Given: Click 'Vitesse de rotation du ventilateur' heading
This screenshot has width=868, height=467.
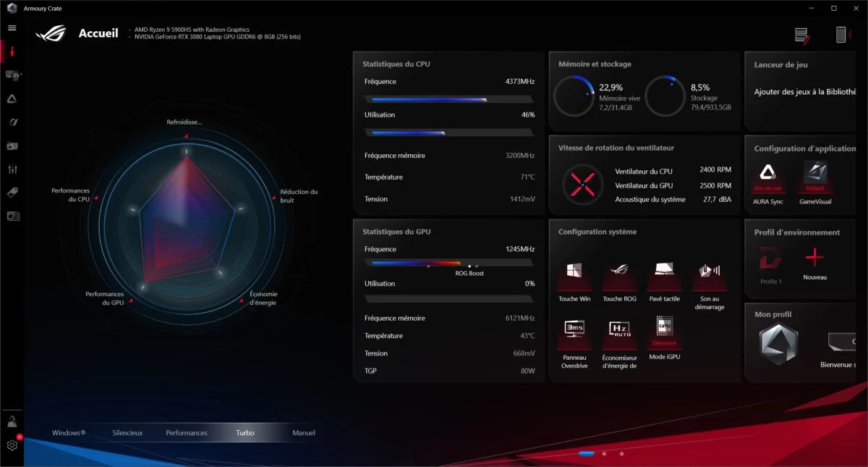Looking at the screenshot, I should point(616,148).
